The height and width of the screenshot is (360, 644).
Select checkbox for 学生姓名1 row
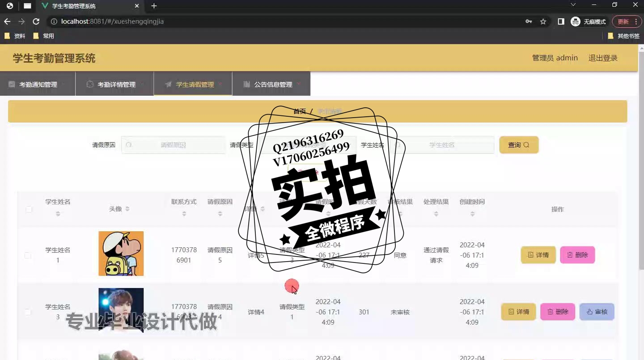pos(28,255)
